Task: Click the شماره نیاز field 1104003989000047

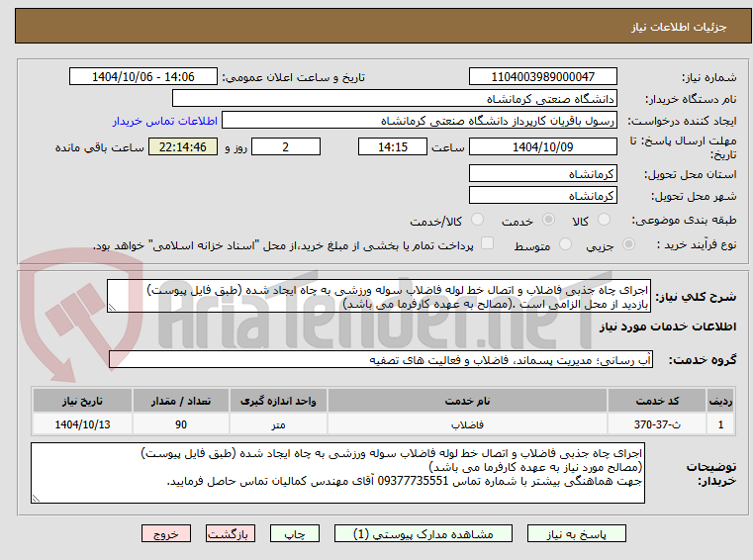Action: click(x=542, y=76)
